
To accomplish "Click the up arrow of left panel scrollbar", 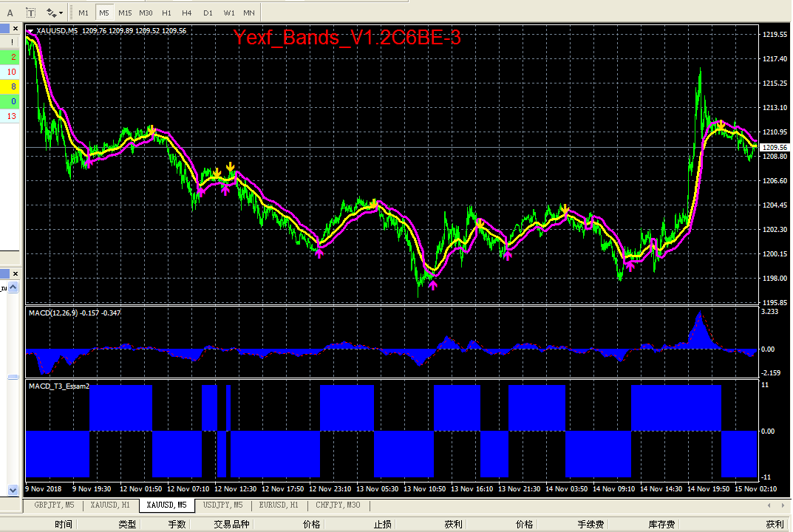I will (x=13, y=287).
